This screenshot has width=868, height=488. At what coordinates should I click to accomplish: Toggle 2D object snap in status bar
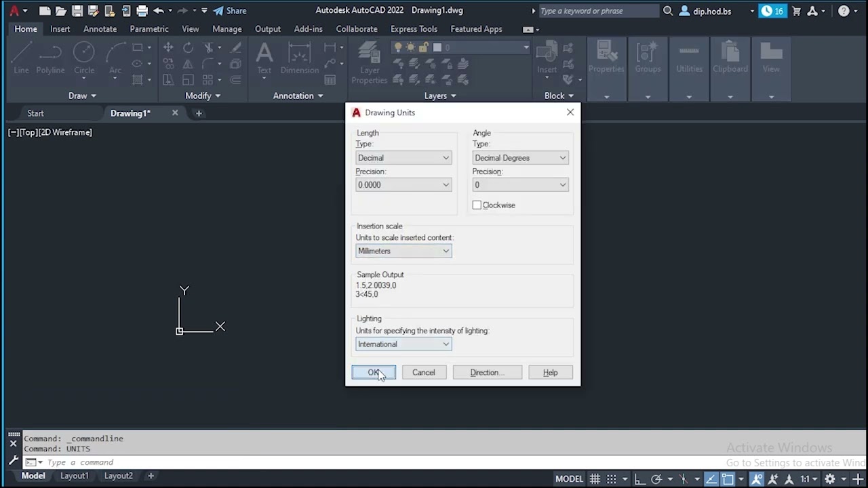tap(728, 479)
